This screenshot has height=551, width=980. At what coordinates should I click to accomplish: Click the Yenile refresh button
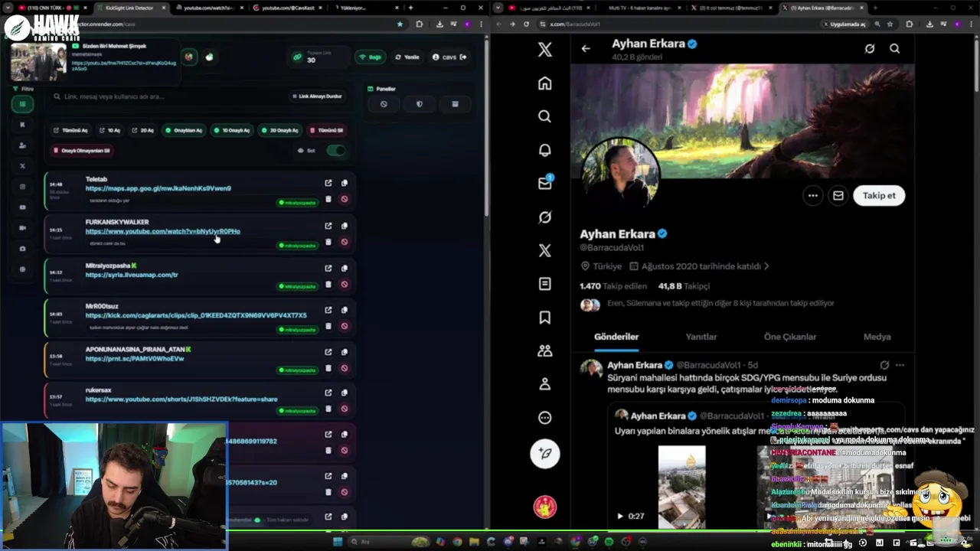407,57
